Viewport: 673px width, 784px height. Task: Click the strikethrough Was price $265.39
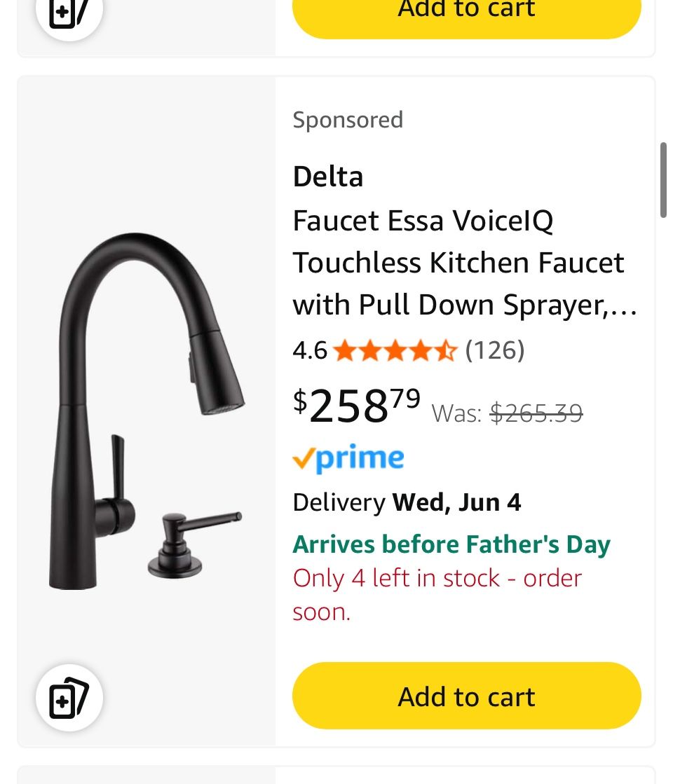pyautogui.click(x=536, y=413)
